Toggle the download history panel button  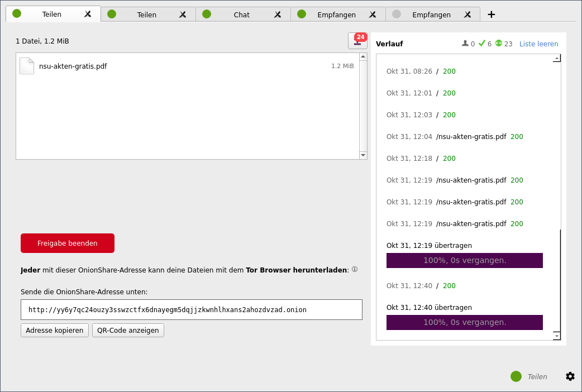(357, 41)
